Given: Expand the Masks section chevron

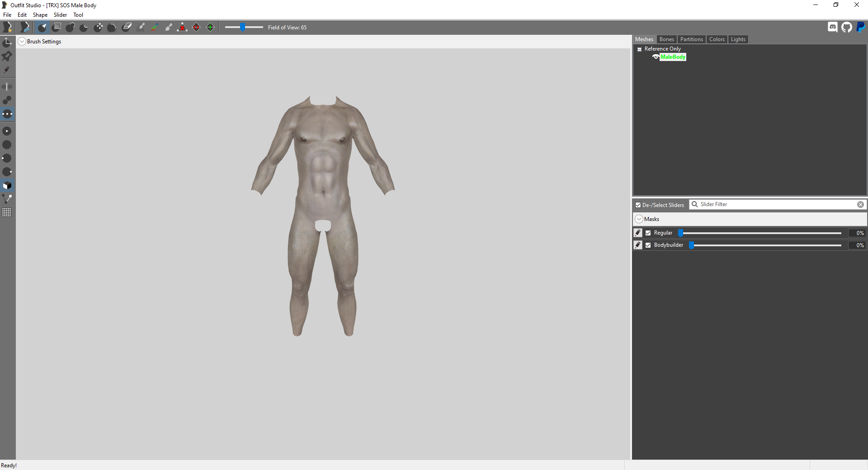Looking at the screenshot, I should pos(639,219).
